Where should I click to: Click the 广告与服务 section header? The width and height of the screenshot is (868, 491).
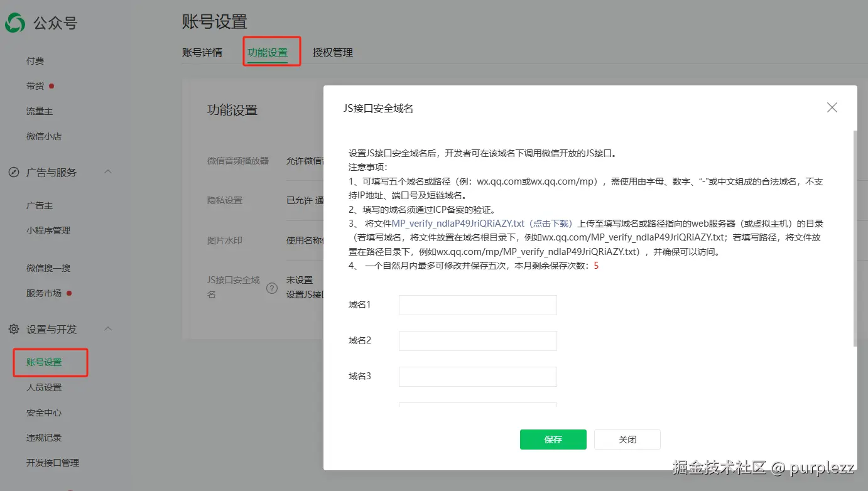tap(52, 172)
